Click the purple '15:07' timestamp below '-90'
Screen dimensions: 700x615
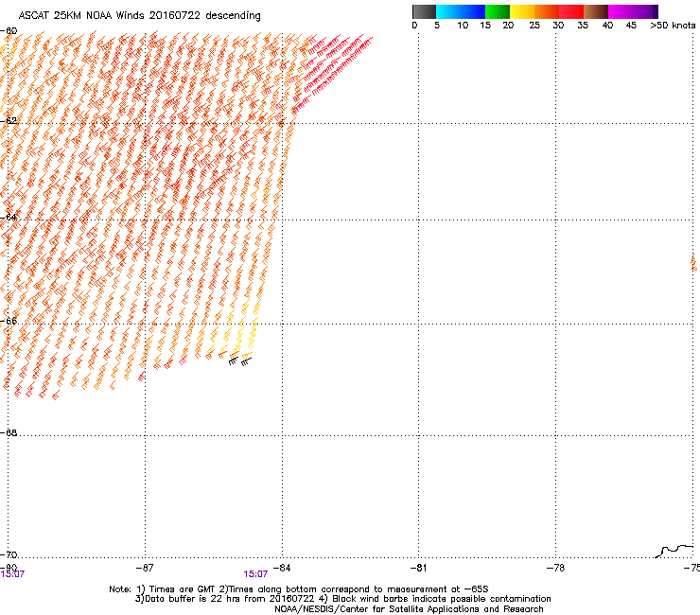[12, 574]
